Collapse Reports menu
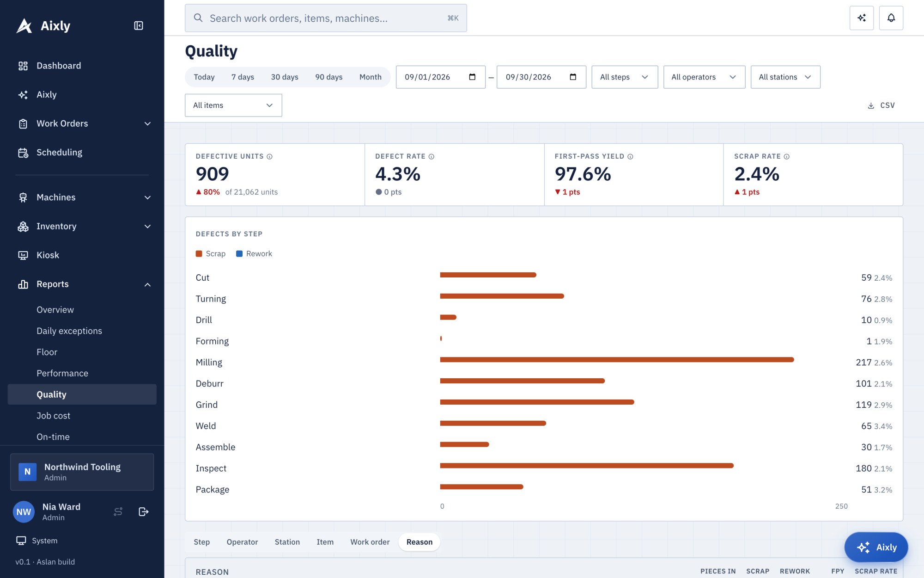 pyautogui.click(x=82, y=284)
